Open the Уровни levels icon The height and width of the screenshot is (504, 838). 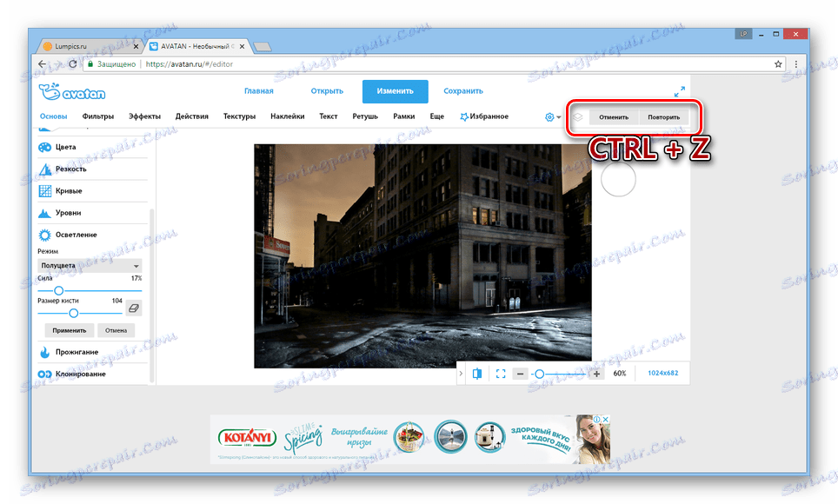45,213
